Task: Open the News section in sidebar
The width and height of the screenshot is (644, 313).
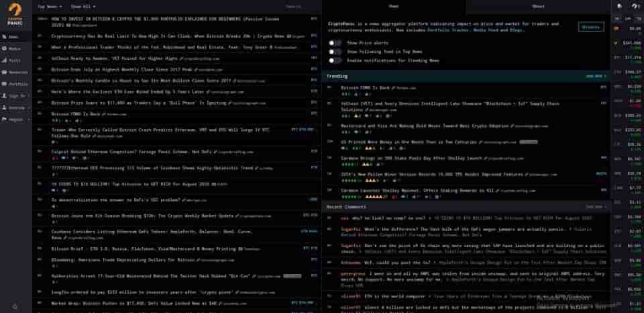Action: coord(15,36)
